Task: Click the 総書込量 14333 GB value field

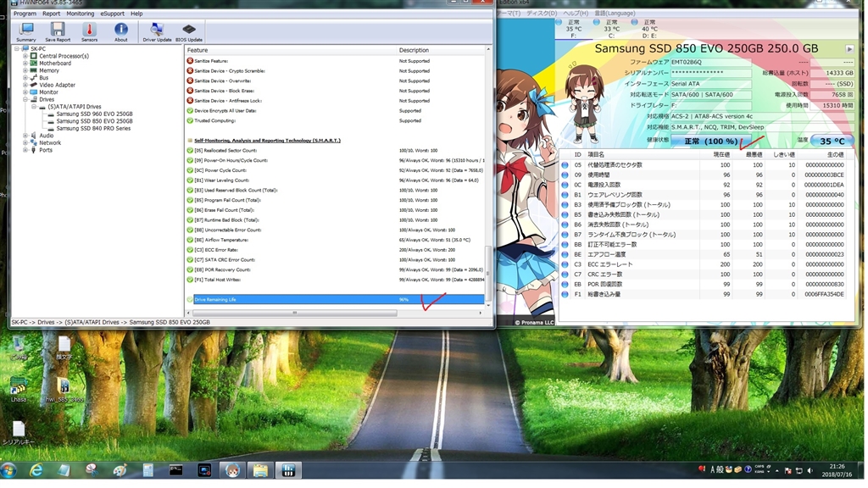Action: coord(832,73)
